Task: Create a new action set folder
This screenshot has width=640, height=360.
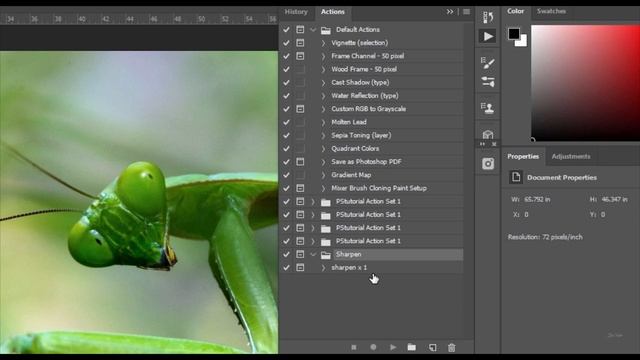Action: [412, 347]
